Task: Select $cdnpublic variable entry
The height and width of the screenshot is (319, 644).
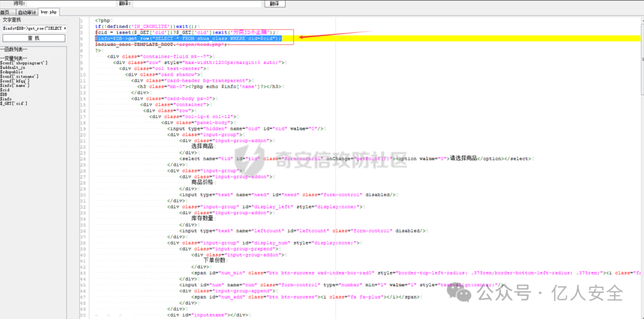Action: click(12, 72)
